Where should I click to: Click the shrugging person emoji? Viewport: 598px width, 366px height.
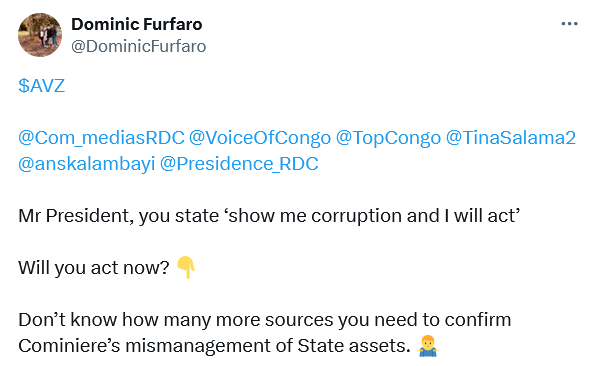(428, 346)
